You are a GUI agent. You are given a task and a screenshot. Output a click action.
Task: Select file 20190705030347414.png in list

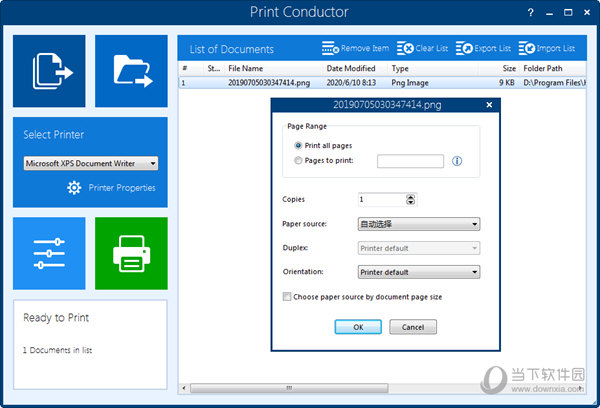tap(269, 83)
